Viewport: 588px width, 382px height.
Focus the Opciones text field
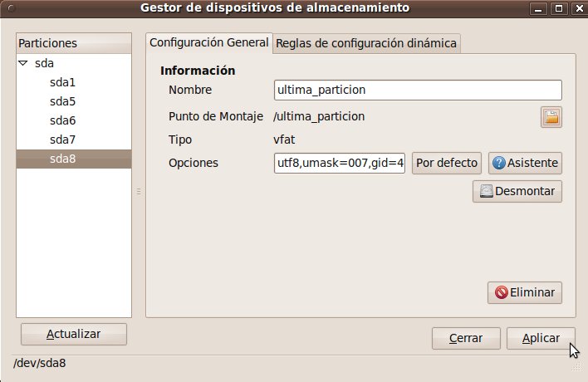coord(340,163)
